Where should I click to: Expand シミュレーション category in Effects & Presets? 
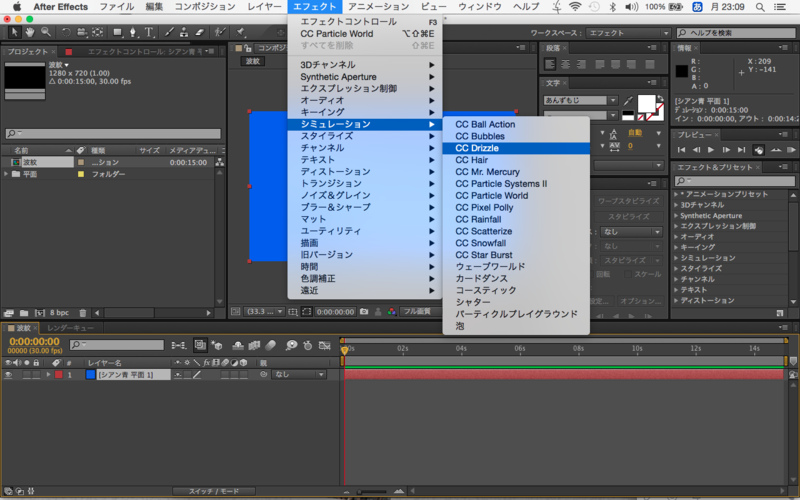pos(676,258)
